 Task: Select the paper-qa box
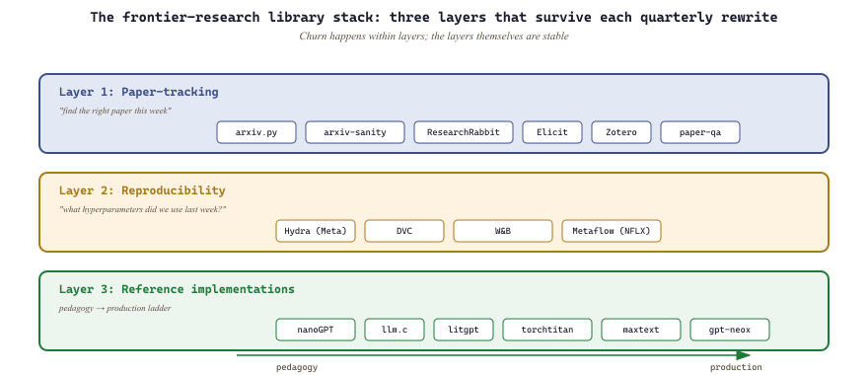pyautogui.click(x=700, y=132)
